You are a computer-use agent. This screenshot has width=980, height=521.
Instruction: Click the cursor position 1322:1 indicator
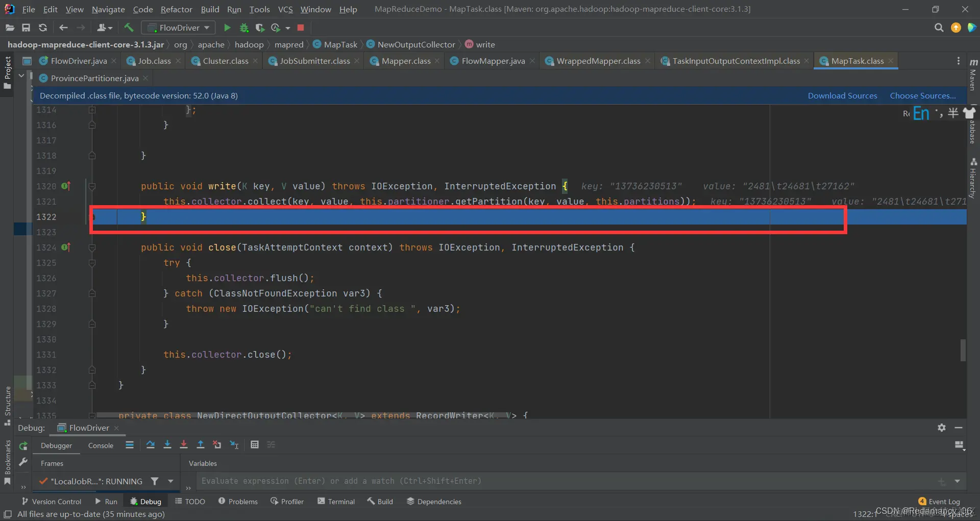865,514
